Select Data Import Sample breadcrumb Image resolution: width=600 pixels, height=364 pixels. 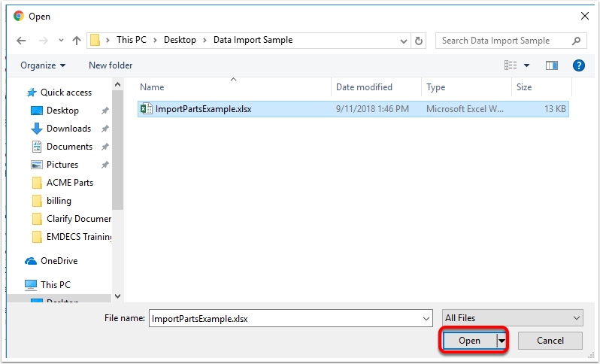tap(253, 40)
